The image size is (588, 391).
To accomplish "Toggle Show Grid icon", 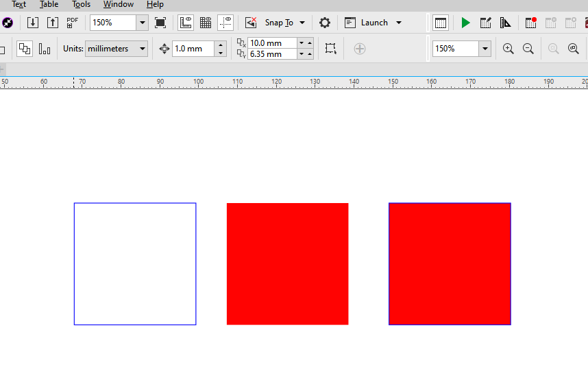I will tap(206, 23).
